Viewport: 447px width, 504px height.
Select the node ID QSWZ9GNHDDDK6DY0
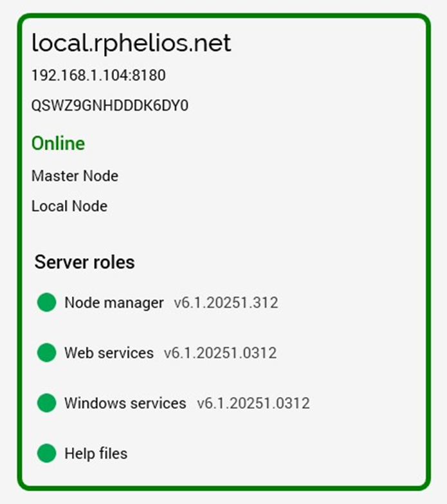(110, 106)
